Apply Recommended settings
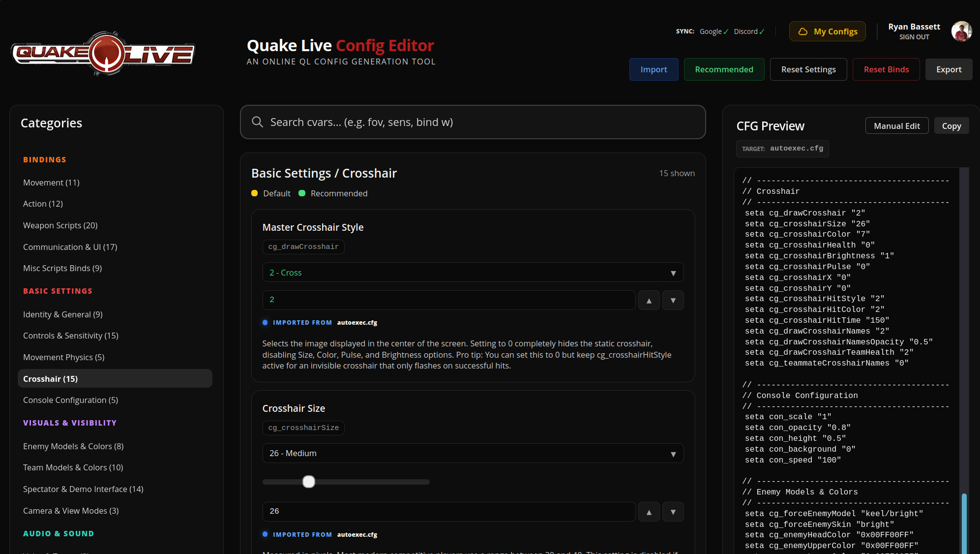 pyautogui.click(x=724, y=69)
